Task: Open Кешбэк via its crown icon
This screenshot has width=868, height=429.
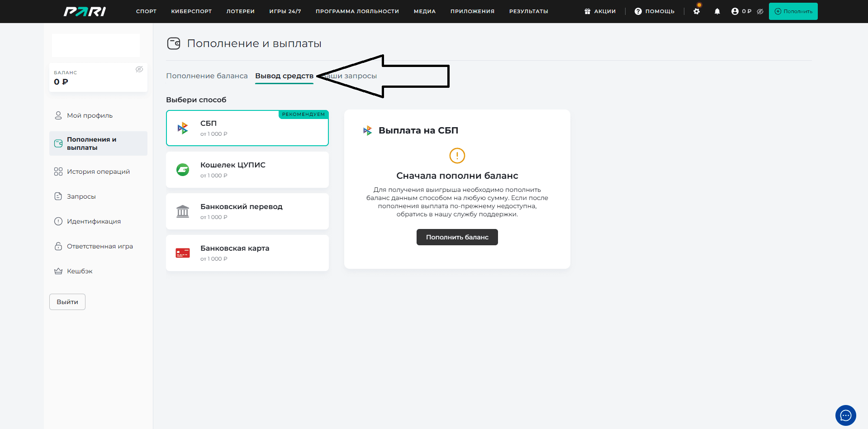Action: [58, 271]
